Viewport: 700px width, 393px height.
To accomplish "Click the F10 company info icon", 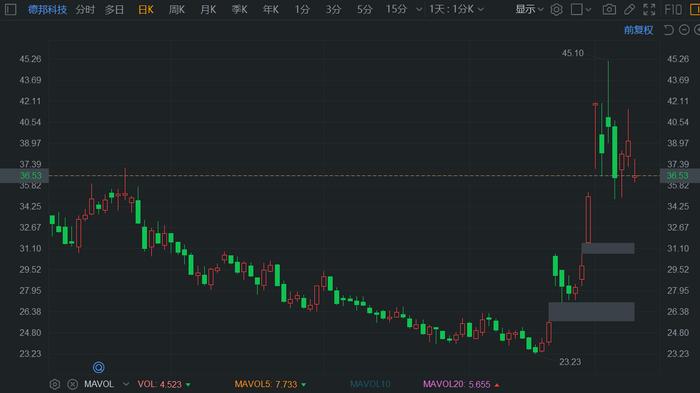I will coord(673,9).
